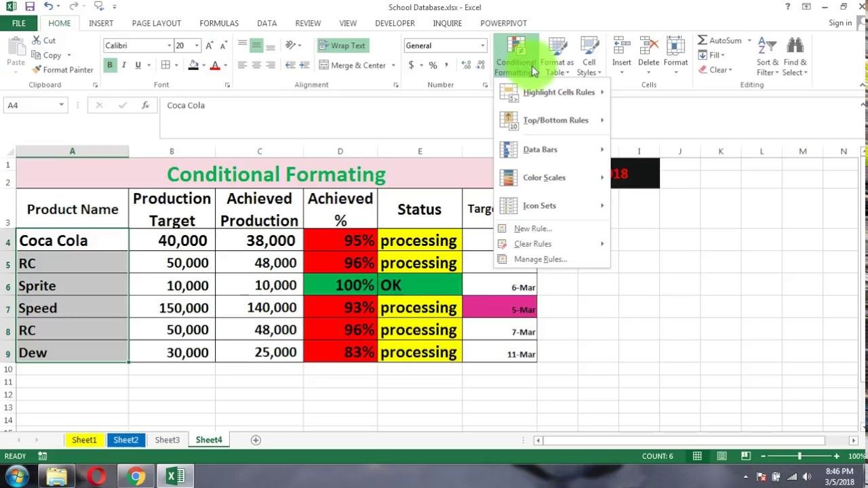Toggle Bottom Align
This screenshot has width=868, height=488.
271,45
